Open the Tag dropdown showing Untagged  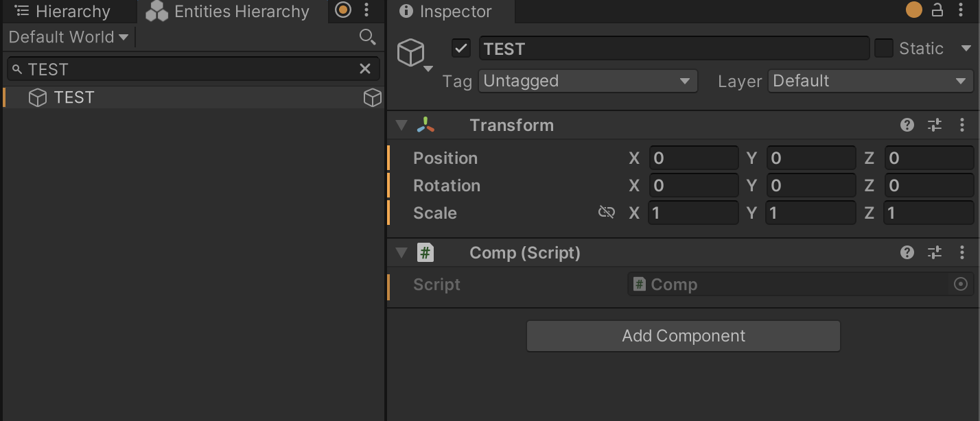coord(587,81)
